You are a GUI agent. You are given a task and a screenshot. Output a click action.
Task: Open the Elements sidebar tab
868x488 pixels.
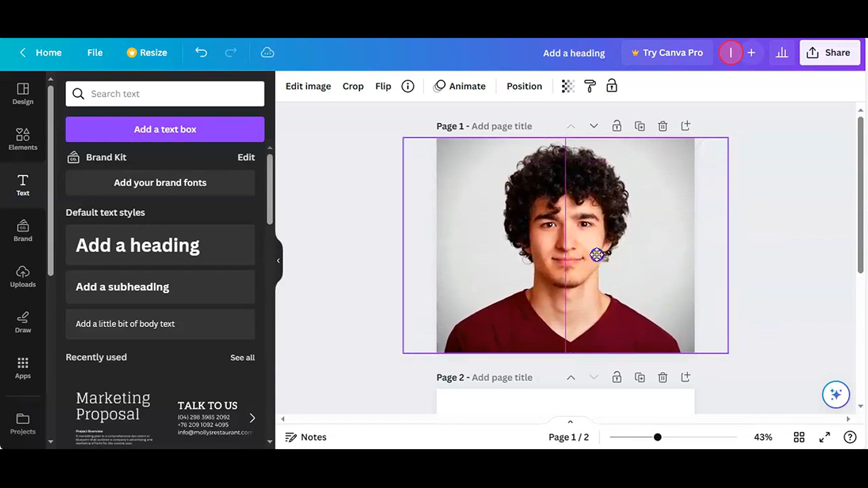(23, 139)
